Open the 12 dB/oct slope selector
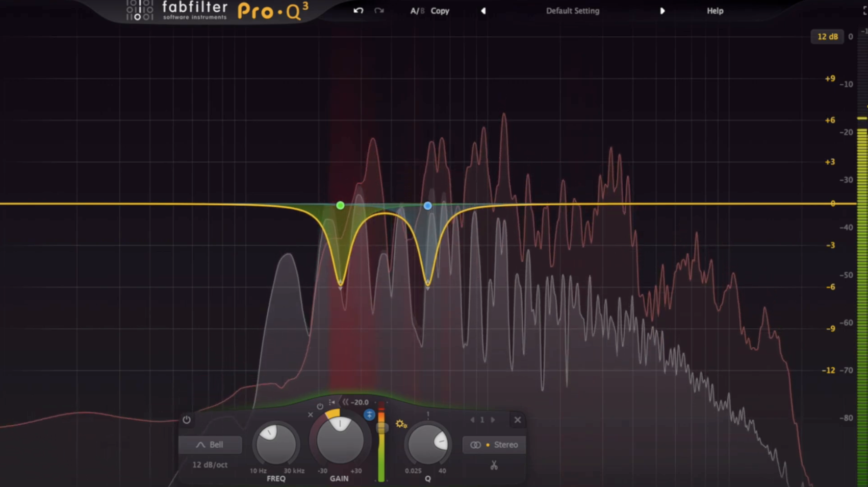The width and height of the screenshot is (868, 487). [210, 465]
